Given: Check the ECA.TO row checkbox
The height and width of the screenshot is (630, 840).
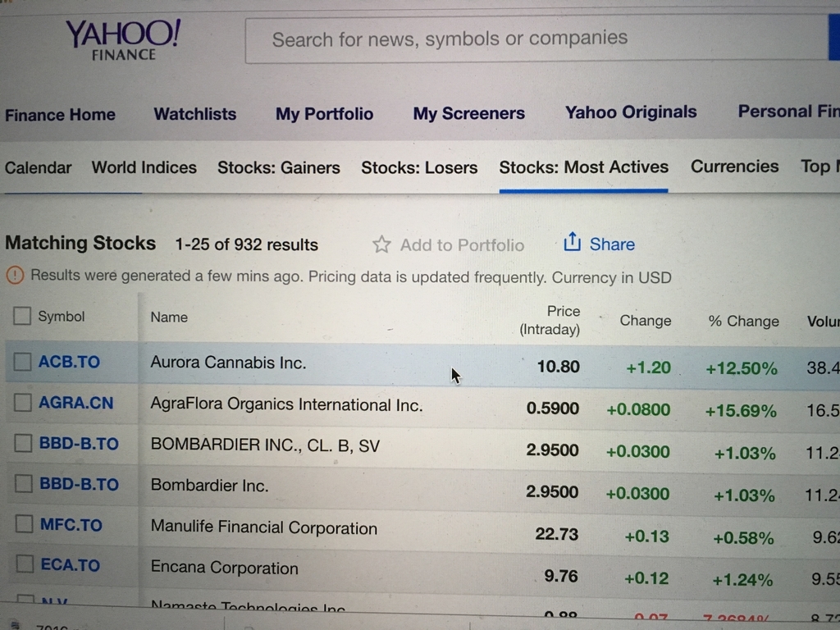Looking at the screenshot, I should click(x=25, y=564).
